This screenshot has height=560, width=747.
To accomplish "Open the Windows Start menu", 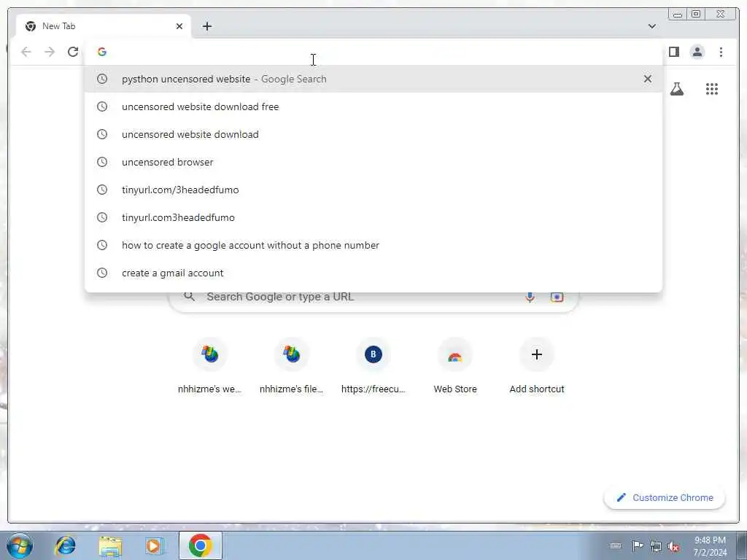I will pyautogui.click(x=20, y=545).
